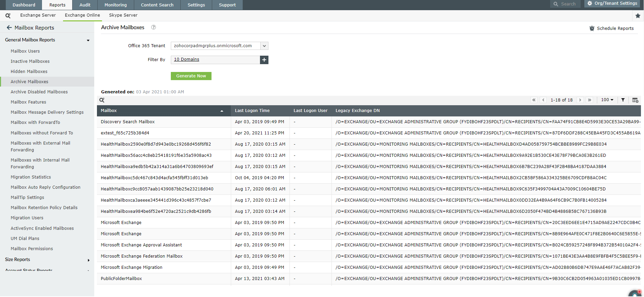This screenshot has height=297, width=644.
Task: Open Mailboxes without Forward To report
Action: (42, 133)
